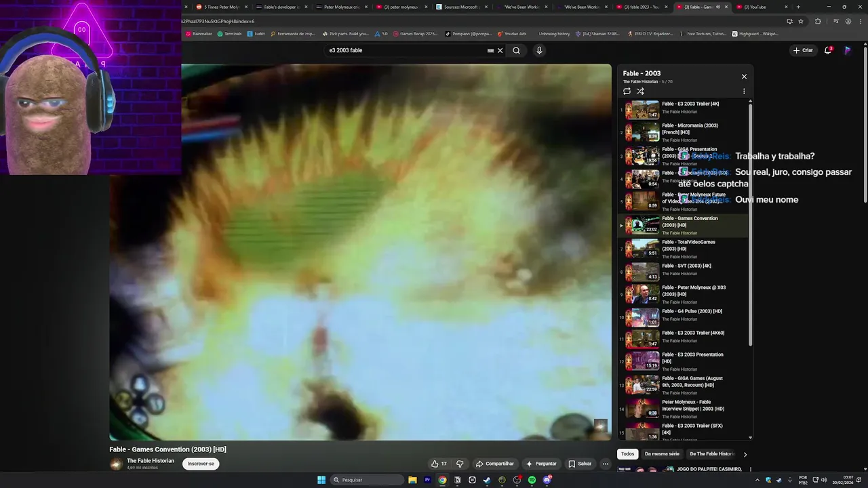
Task: Select the Da mesma série filter chip
Action: coord(662,454)
